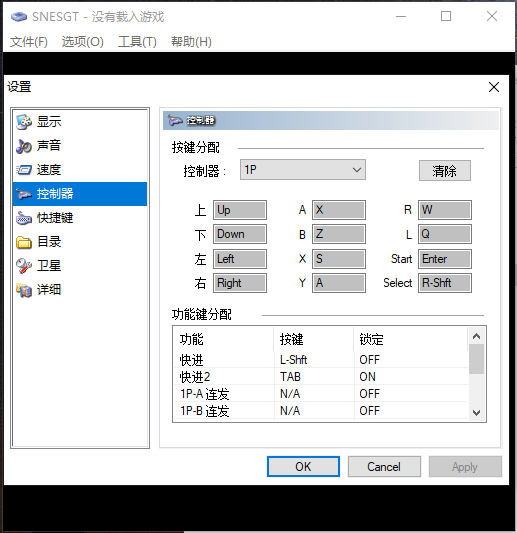
Task: Click the 目录 folder icon
Action: point(24,242)
